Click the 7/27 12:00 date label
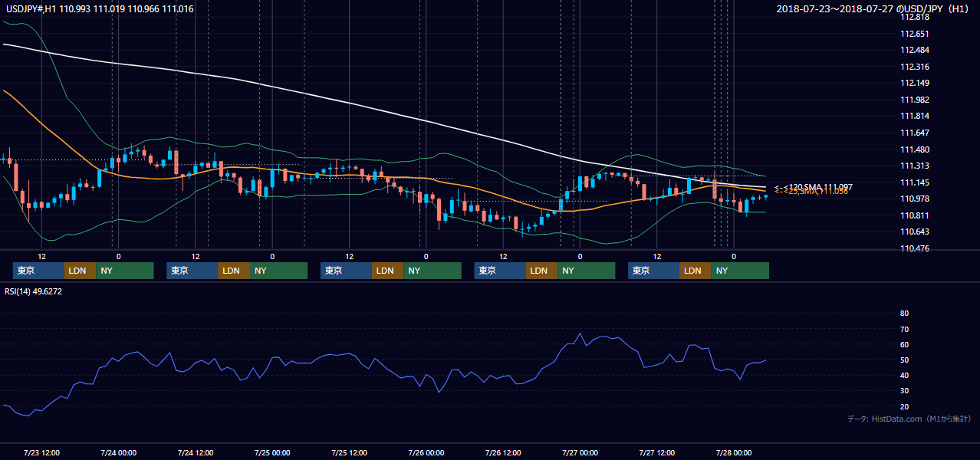This screenshot has width=980, height=460. coord(656,452)
